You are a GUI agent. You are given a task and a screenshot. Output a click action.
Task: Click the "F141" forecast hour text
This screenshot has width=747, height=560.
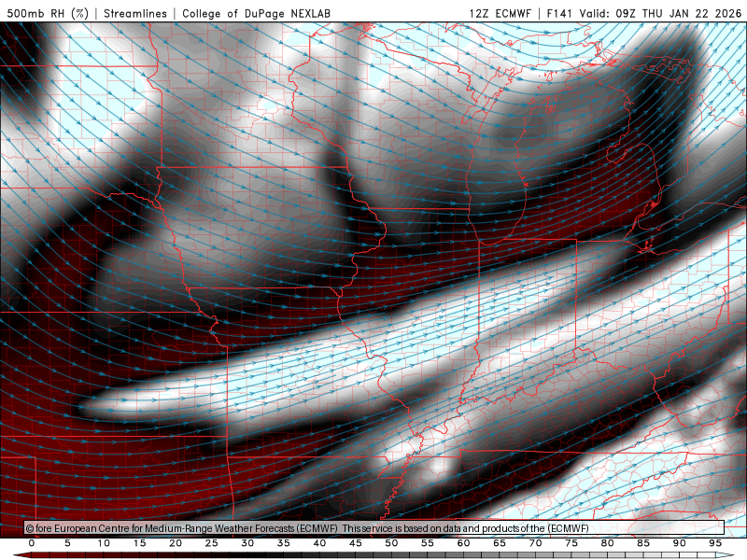click(x=558, y=13)
